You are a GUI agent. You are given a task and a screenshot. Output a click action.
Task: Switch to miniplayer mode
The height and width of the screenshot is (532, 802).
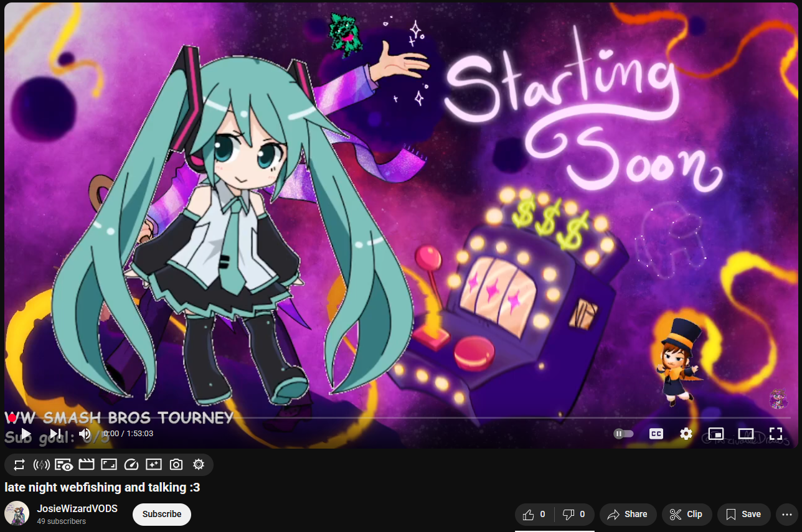(x=716, y=434)
